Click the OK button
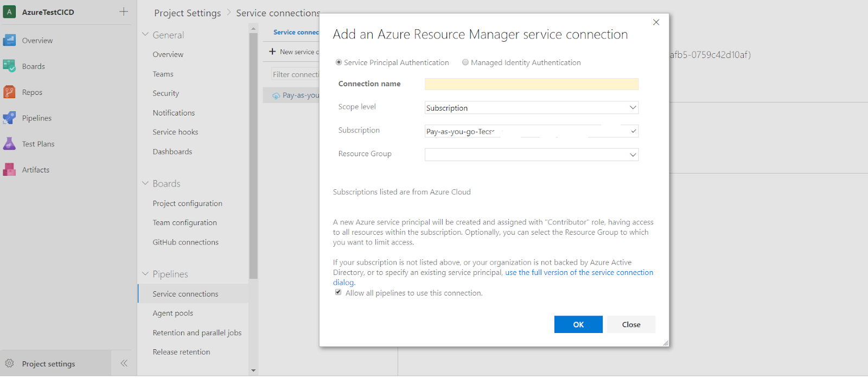Image resolution: width=868 pixels, height=378 pixels. 578,324
